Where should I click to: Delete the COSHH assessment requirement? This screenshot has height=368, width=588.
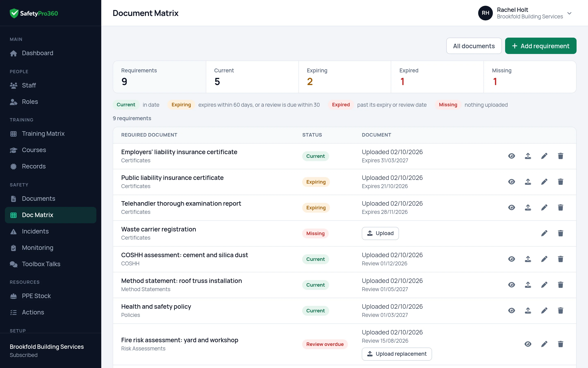tap(561, 259)
